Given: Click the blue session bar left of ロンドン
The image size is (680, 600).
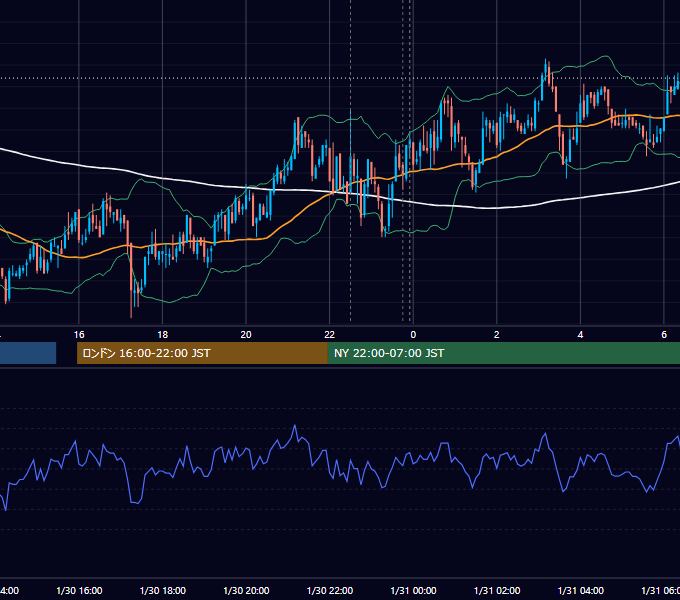Looking at the screenshot, I should 28,353.
